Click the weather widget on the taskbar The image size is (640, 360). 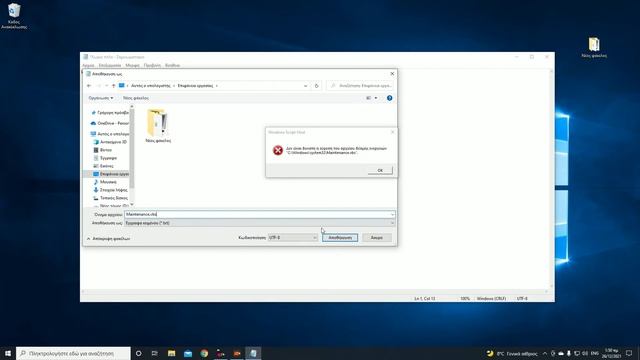[x=512, y=353]
